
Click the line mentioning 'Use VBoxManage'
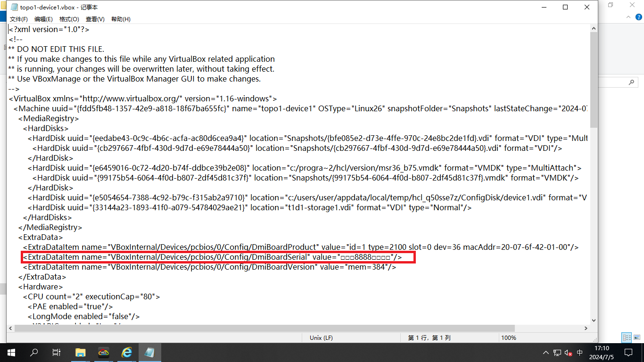[134, 79]
